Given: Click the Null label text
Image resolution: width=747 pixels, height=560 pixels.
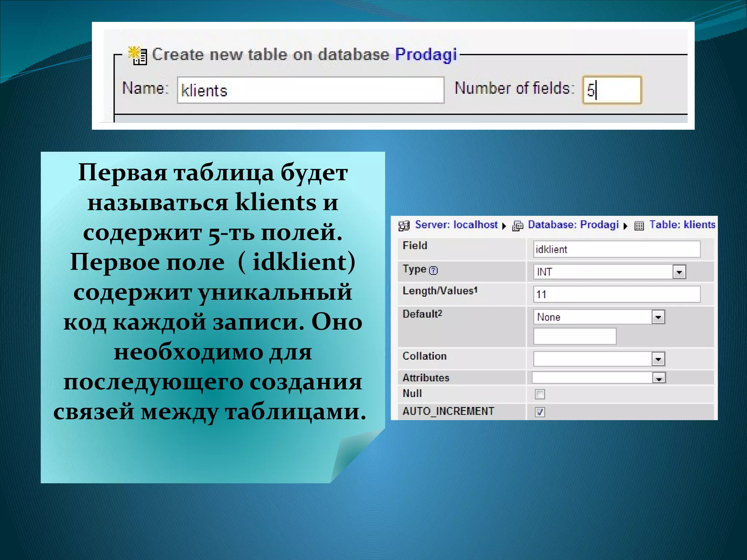Looking at the screenshot, I should click(x=412, y=393).
